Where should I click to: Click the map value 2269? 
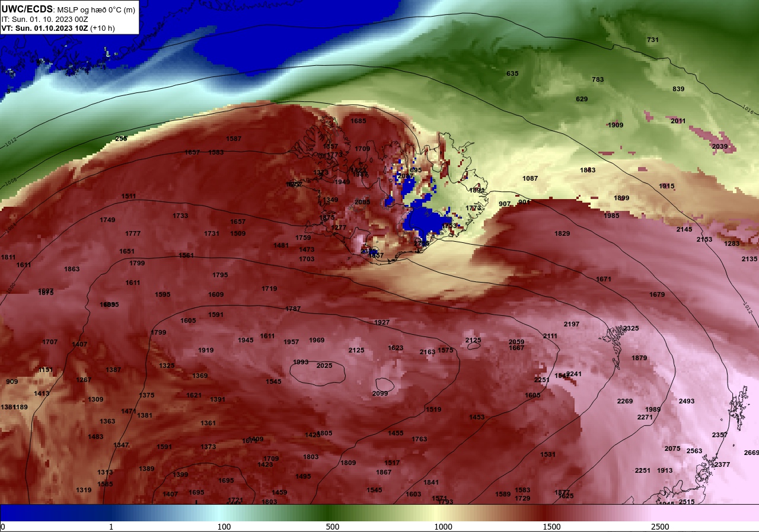(x=625, y=401)
